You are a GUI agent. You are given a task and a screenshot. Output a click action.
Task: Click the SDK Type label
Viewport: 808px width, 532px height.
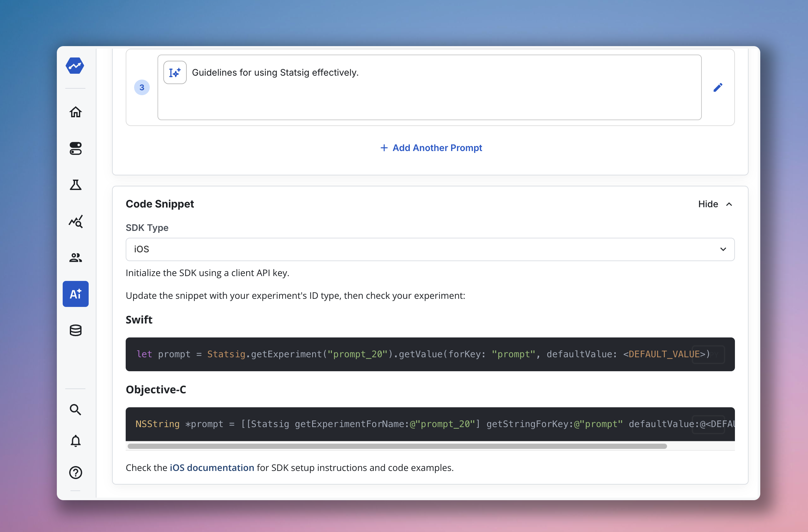(x=147, y=228)
